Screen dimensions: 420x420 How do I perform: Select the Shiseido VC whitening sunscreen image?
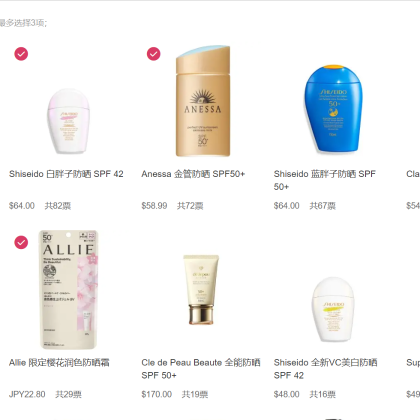(x=333, y=310)
